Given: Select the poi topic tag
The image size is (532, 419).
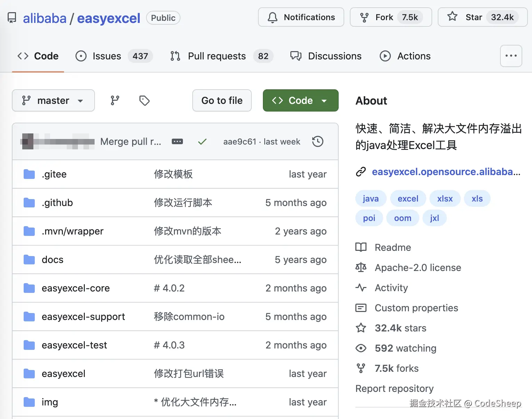Looking at the screenshot, I should (x=369, y=218).
